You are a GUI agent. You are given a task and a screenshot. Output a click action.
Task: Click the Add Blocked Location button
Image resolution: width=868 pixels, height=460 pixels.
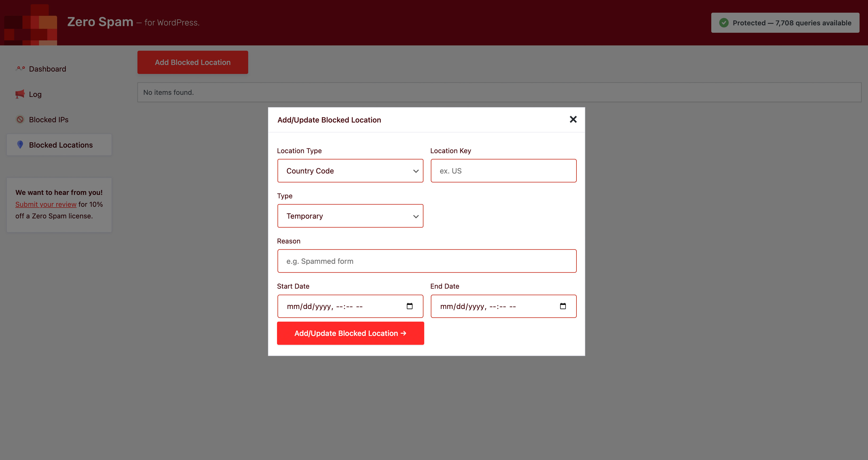point(192,62)
